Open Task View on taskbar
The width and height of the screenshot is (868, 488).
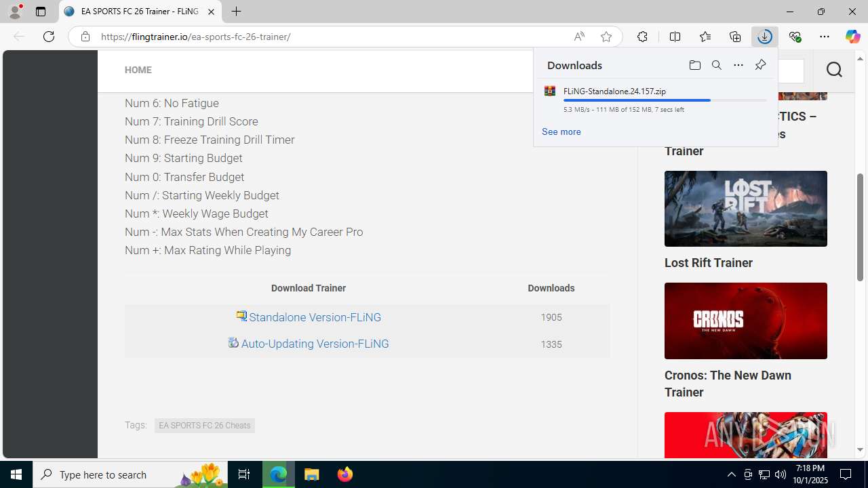click(244, 474)
